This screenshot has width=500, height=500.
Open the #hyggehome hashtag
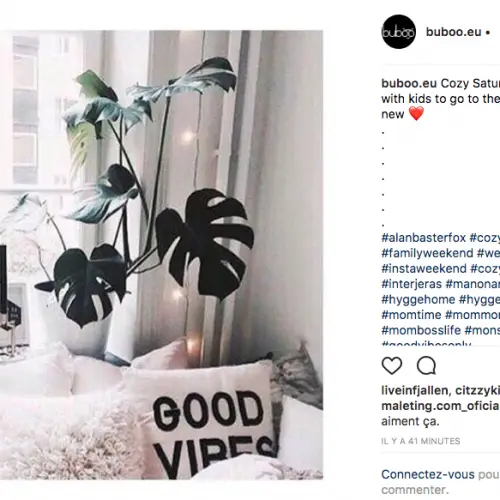pos(418,299)
